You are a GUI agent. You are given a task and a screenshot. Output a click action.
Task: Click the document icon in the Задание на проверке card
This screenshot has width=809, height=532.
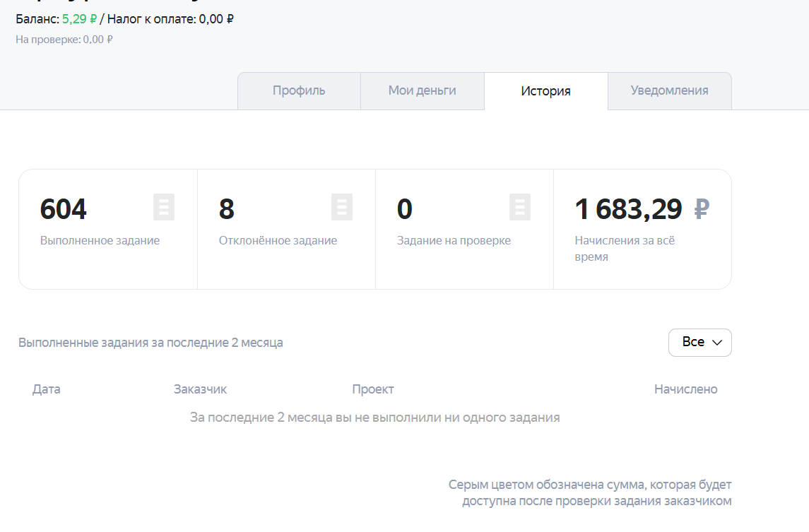pyautogui.click(x=520, y=207)
